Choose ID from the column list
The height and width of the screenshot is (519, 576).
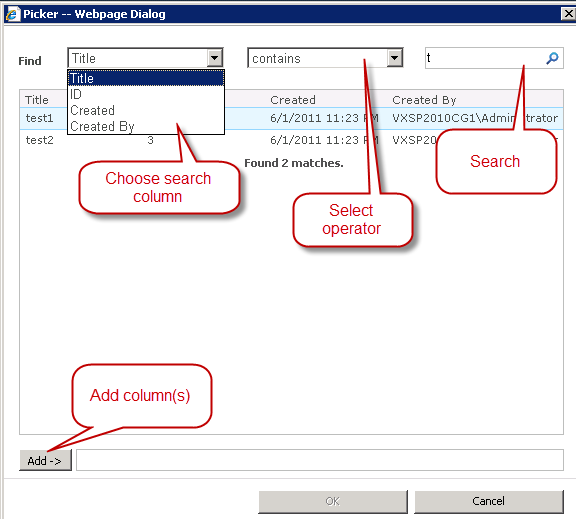click(x=146, y=94)
